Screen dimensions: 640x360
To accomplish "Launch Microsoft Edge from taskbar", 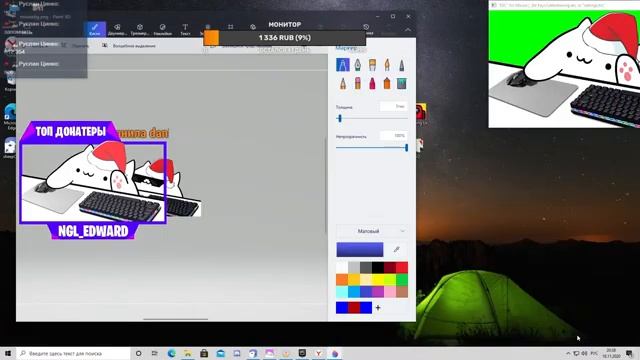I will click(171, 353).
